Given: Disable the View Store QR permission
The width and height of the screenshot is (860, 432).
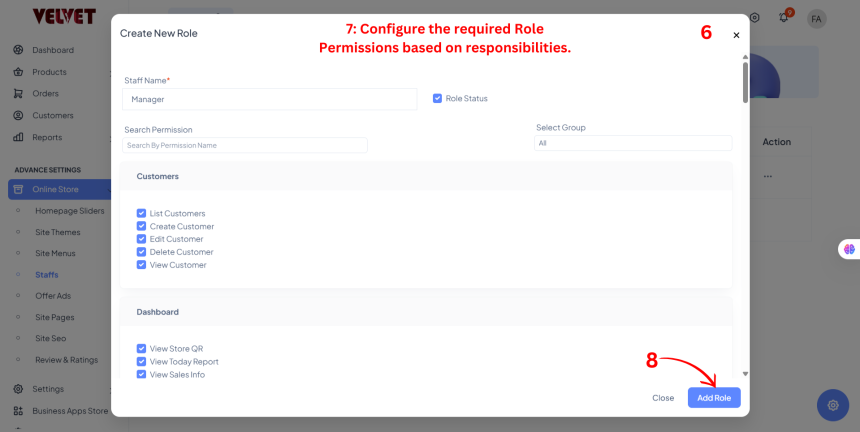Looking at the screenshot, I should click(142, 349).
